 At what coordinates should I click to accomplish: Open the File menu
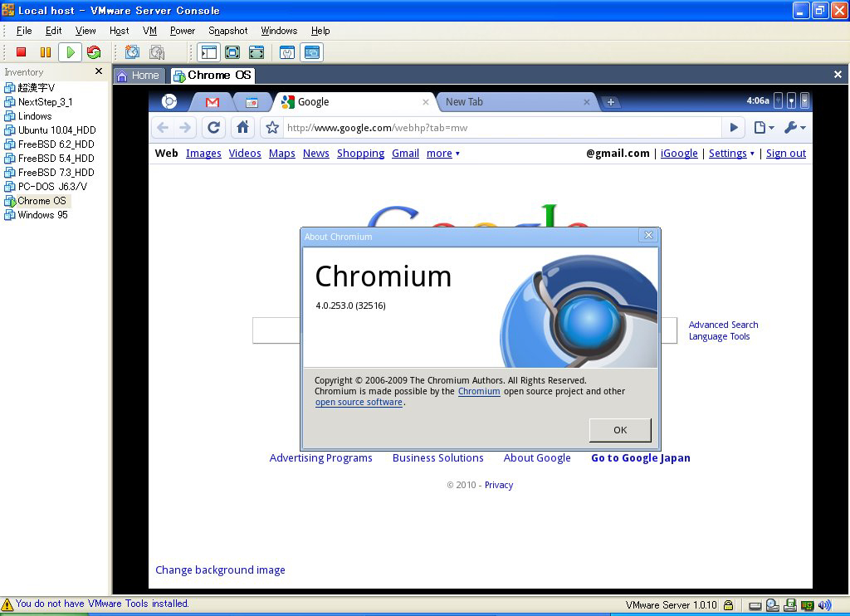point(24,31)
